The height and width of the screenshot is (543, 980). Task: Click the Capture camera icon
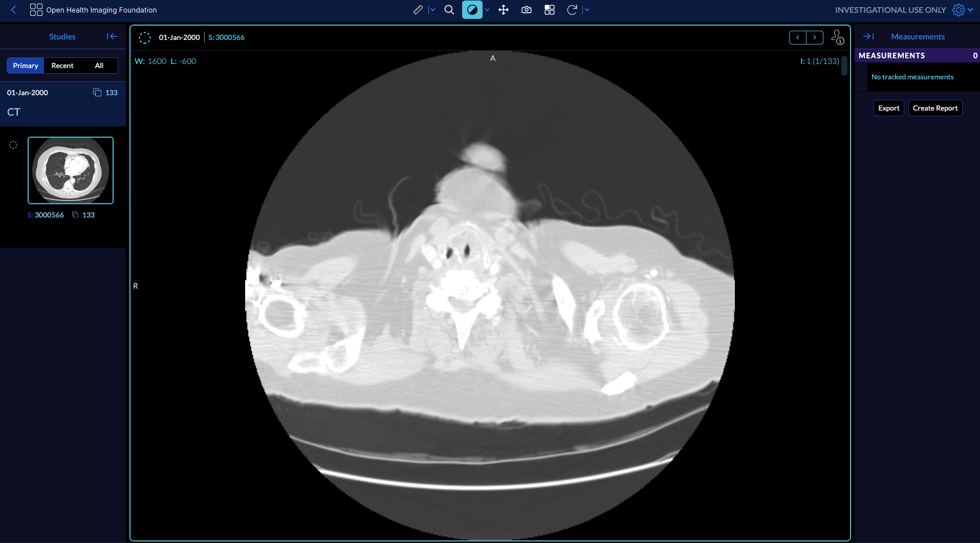click(x=527, y=10)
